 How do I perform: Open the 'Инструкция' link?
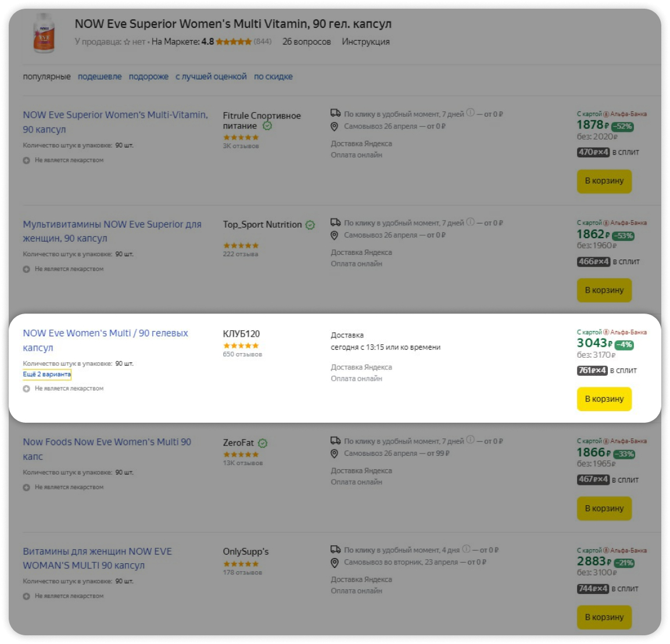coord(366,42)
